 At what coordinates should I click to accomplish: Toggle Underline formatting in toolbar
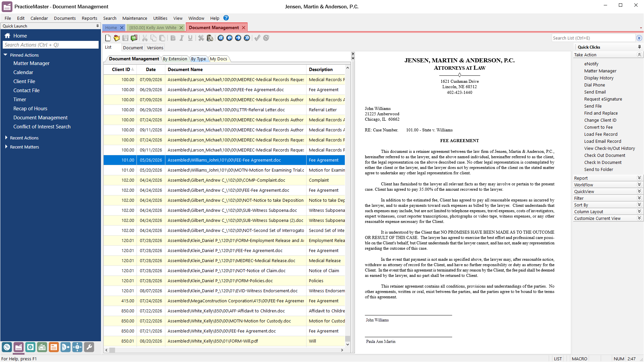190,38
